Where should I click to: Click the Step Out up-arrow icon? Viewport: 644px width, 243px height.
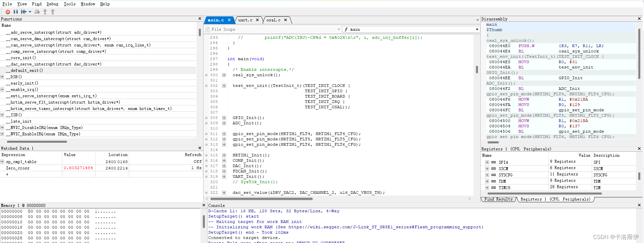click(x=53, y=12)
